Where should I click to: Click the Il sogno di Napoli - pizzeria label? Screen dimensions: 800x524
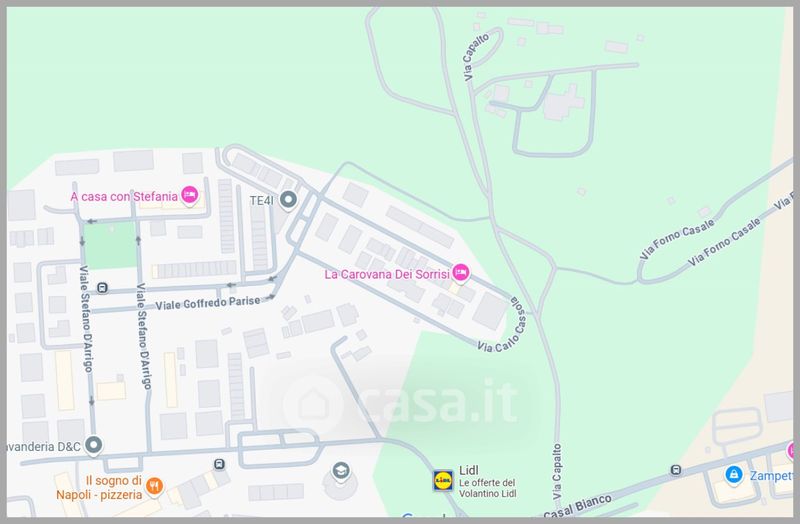coord(99,488)
